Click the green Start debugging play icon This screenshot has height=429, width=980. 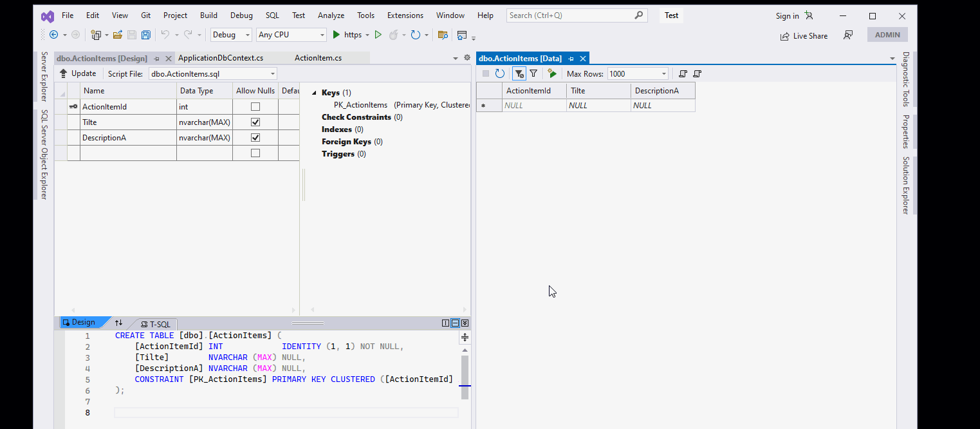tap(336, 35)
